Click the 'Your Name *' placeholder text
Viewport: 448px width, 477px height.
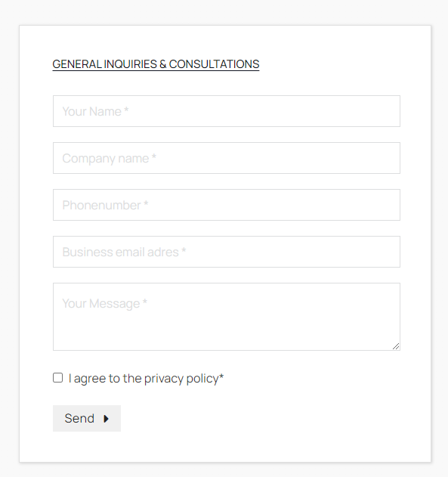[95, 111]
